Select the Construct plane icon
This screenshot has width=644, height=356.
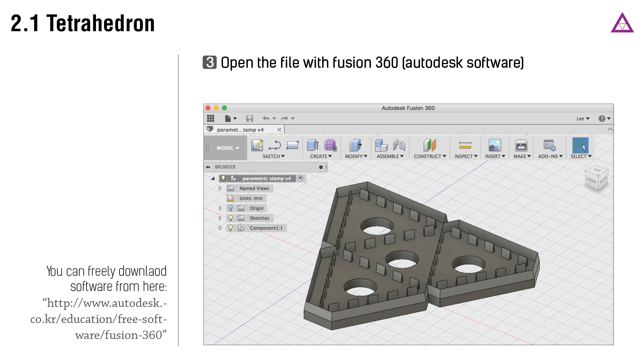tap(430, 145)
